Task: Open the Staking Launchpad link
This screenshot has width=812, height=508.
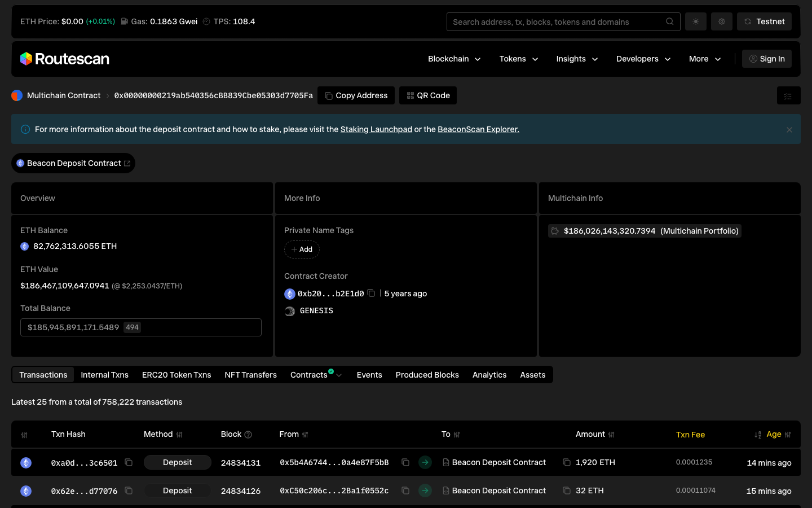Action: click(376, 129)
